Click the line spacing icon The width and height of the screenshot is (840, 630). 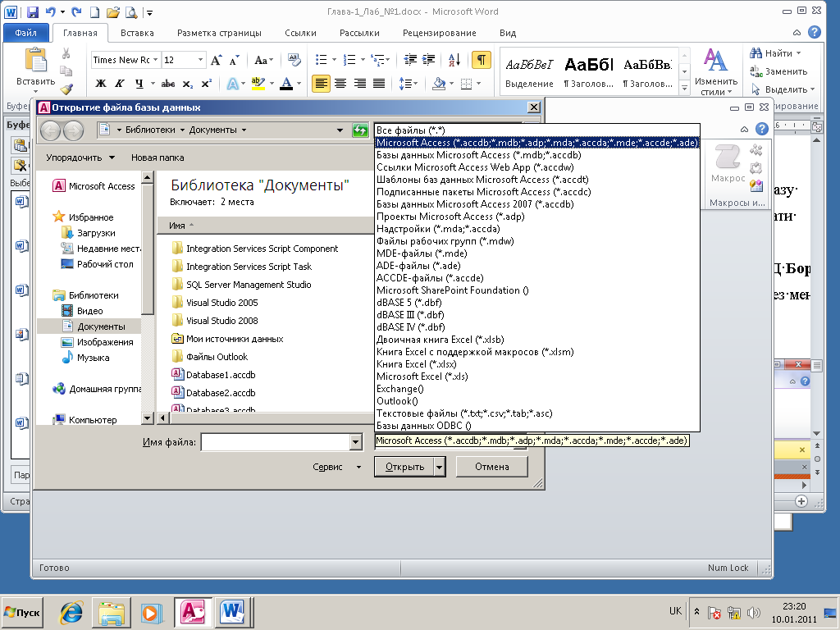point(405,84)
